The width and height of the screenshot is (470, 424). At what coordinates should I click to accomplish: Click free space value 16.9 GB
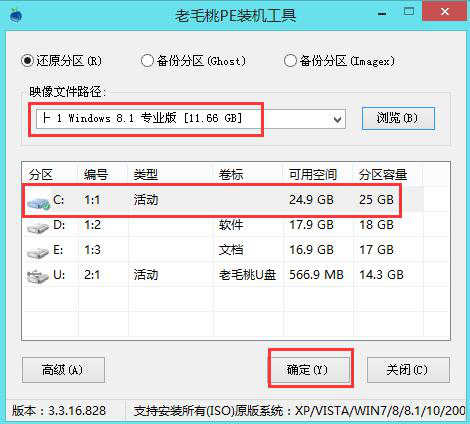(311, 250)
